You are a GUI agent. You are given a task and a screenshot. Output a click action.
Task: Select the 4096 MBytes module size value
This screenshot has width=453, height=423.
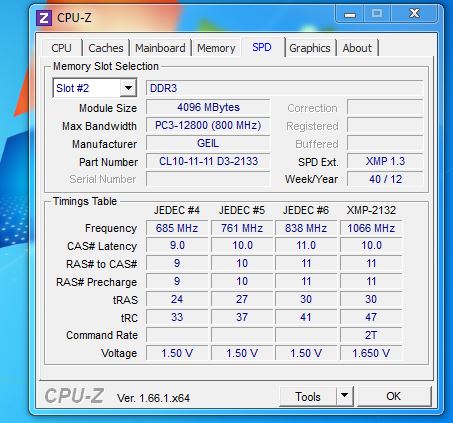point(208,107)
